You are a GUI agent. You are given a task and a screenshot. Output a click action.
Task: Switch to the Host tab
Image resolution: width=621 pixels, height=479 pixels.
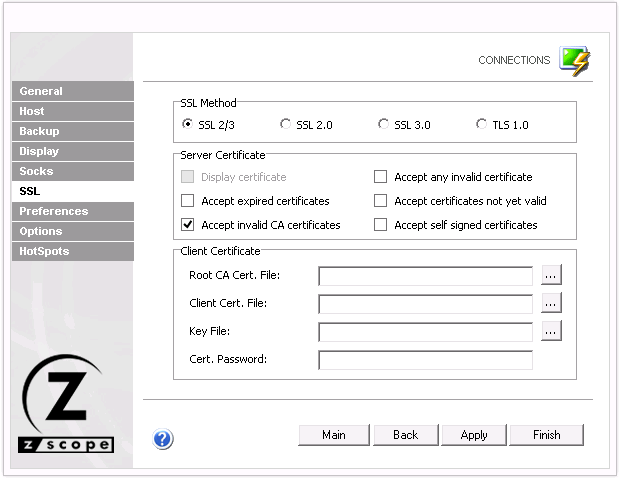[73, 111]
